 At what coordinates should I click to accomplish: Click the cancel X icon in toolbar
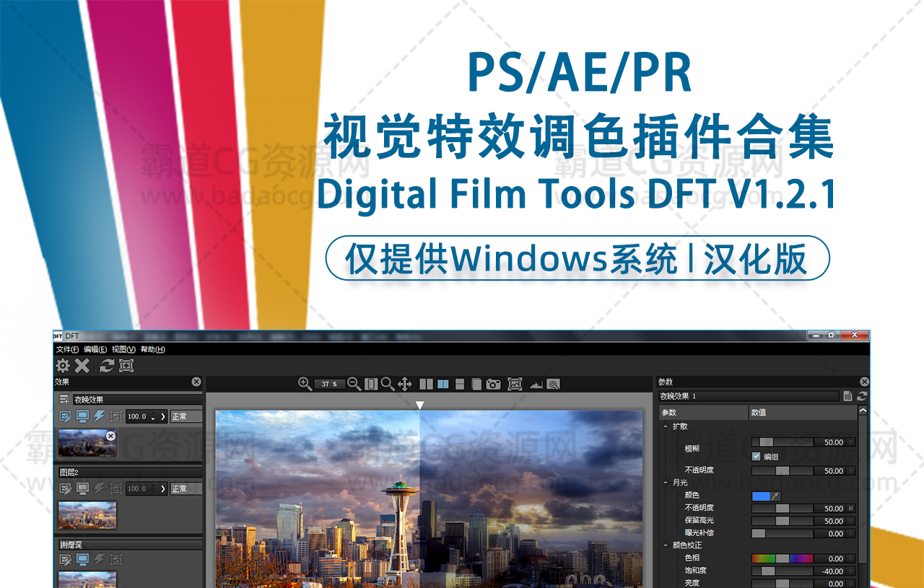tap(82, 366)
